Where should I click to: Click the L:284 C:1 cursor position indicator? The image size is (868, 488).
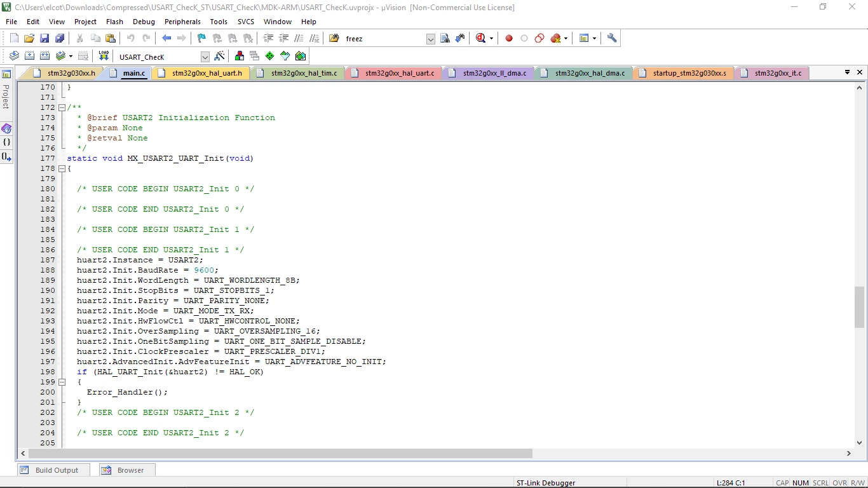tap(731, 483)
